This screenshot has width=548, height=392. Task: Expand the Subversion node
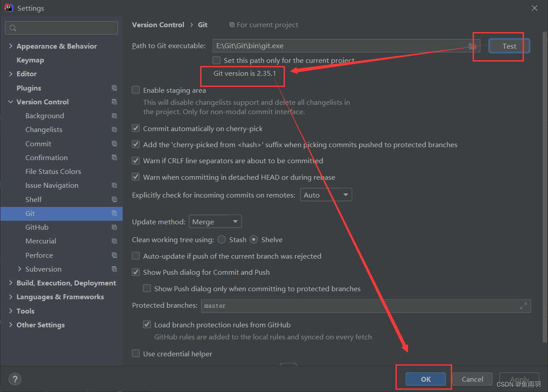[x=20, y=269]
